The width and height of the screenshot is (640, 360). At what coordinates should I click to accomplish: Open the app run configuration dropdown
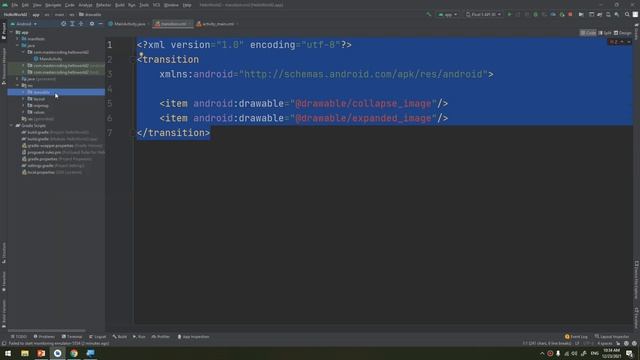tap(448, 14)
